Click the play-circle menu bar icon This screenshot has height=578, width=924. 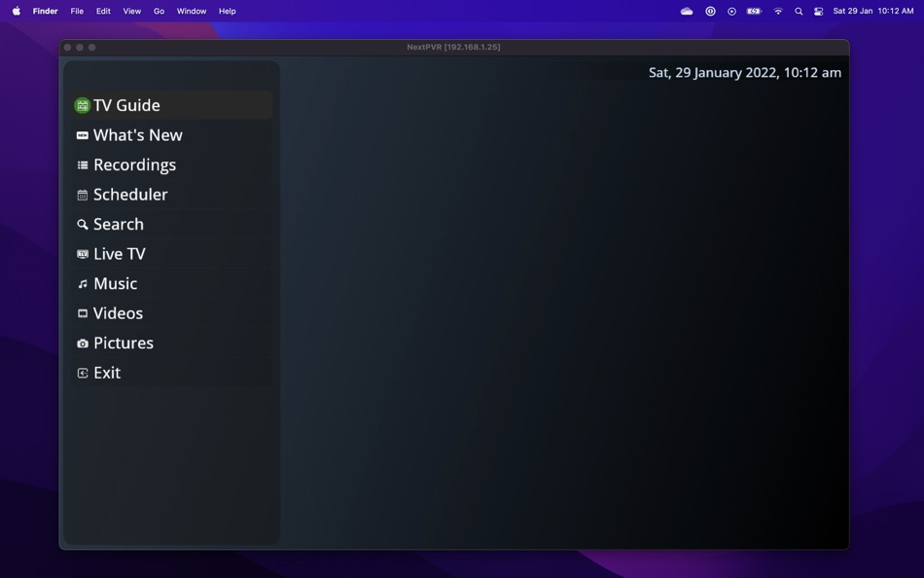(x=731, y=12)
